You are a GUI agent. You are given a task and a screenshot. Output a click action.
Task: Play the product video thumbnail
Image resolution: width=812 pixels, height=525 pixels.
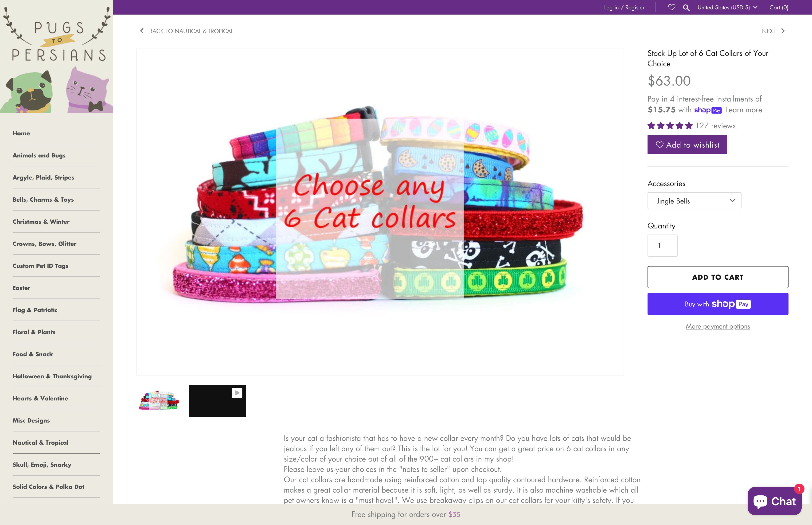[217, 401]
